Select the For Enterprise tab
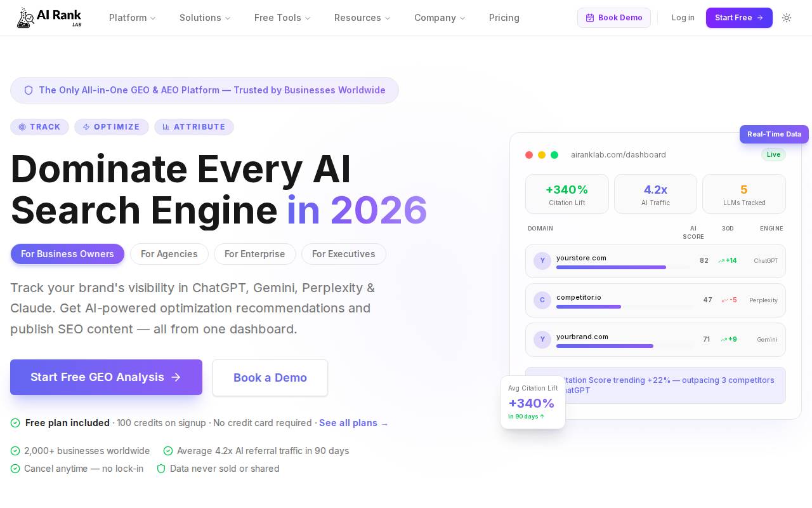 pos(255,254)
